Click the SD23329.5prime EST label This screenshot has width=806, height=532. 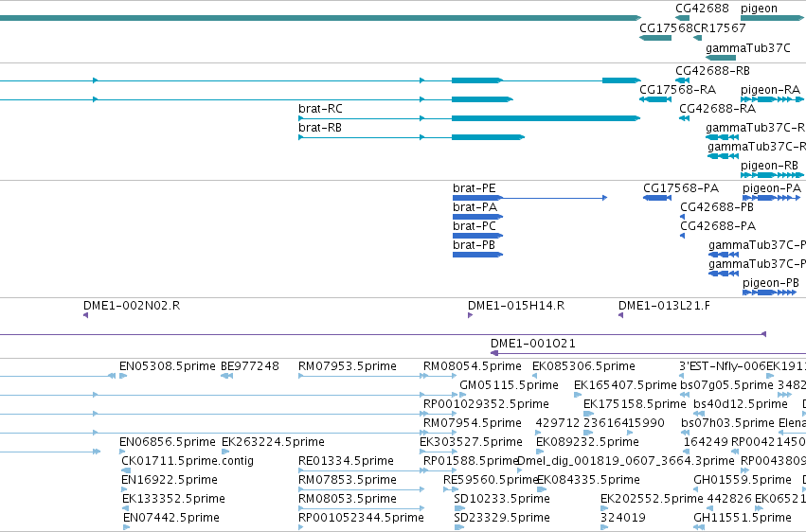pyautogui.click(x=502, y=519)
